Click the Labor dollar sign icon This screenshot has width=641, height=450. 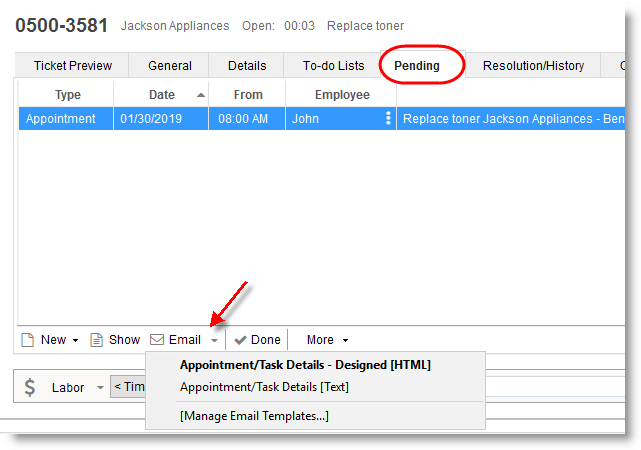click(30, 387)
